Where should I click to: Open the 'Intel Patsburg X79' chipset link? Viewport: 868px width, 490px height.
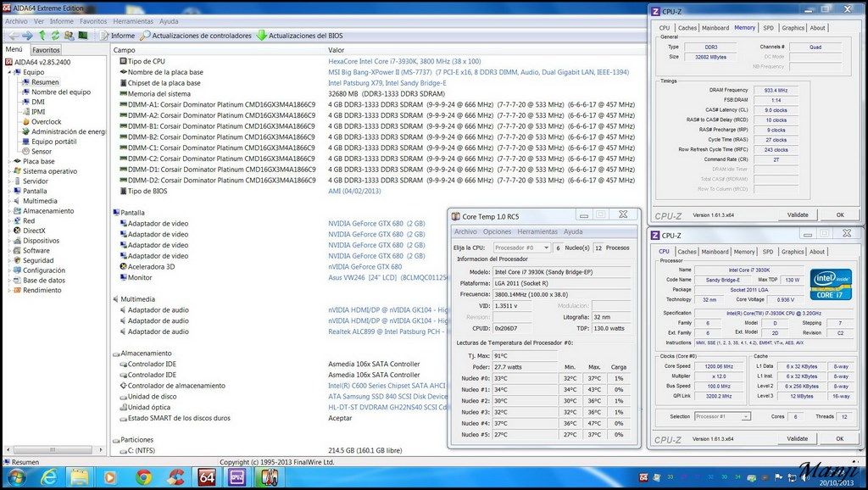(387, 83)
